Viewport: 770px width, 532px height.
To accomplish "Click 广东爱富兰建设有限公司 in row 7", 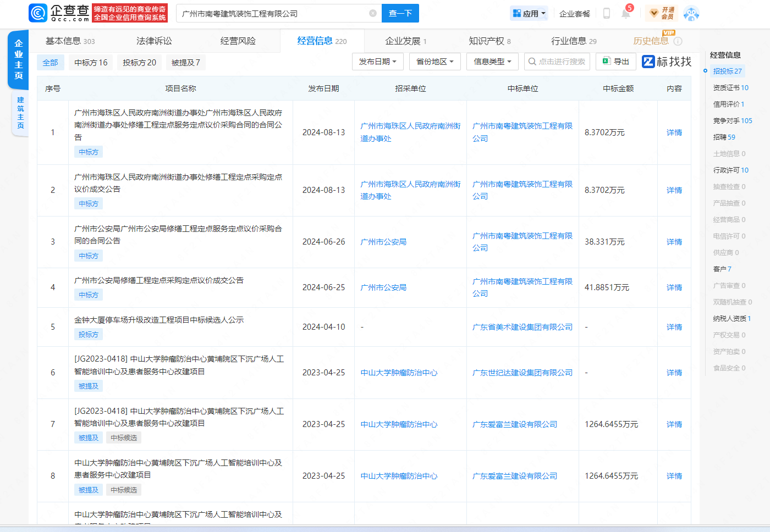I will tap(515, 424).
